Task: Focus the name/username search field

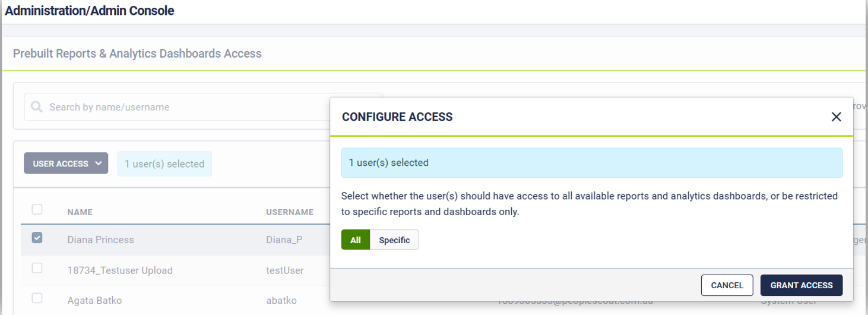Action: tap(178, 107)
